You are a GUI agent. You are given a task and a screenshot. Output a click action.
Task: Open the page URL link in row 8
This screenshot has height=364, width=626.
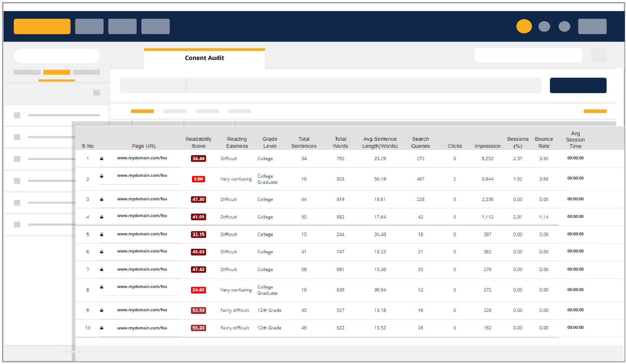pos(142,287)
